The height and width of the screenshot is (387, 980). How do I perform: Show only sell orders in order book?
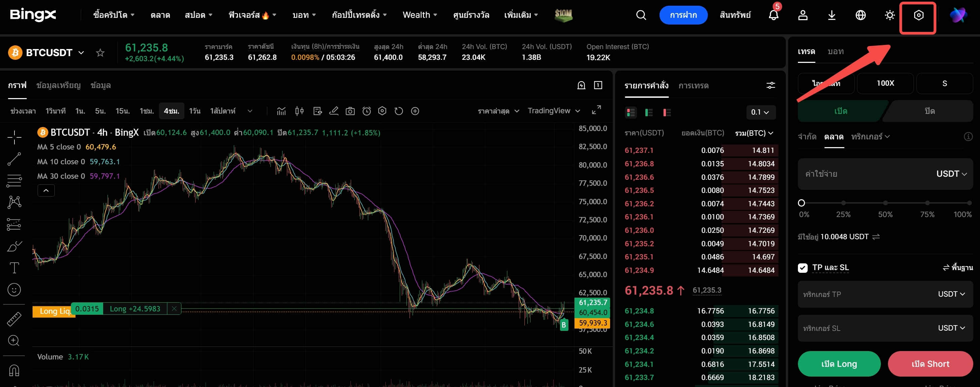click(x=667, y=112)
